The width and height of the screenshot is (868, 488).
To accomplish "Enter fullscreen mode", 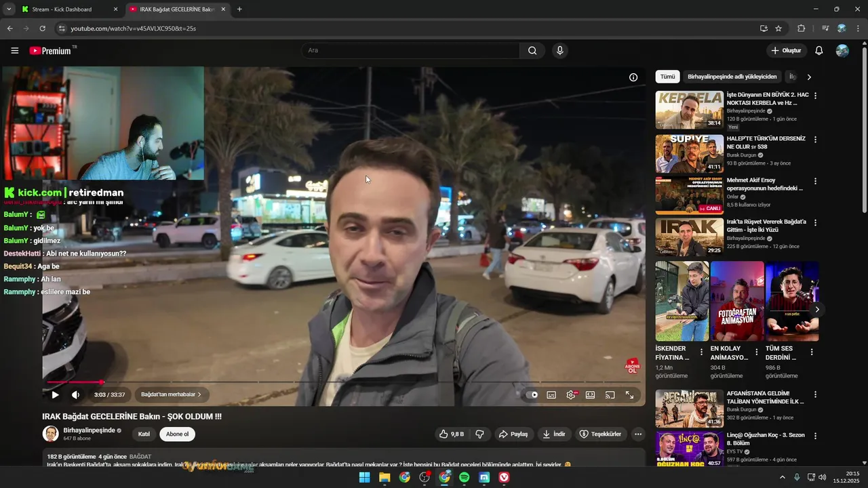I will pyautogui.click(x=629, y=394).
